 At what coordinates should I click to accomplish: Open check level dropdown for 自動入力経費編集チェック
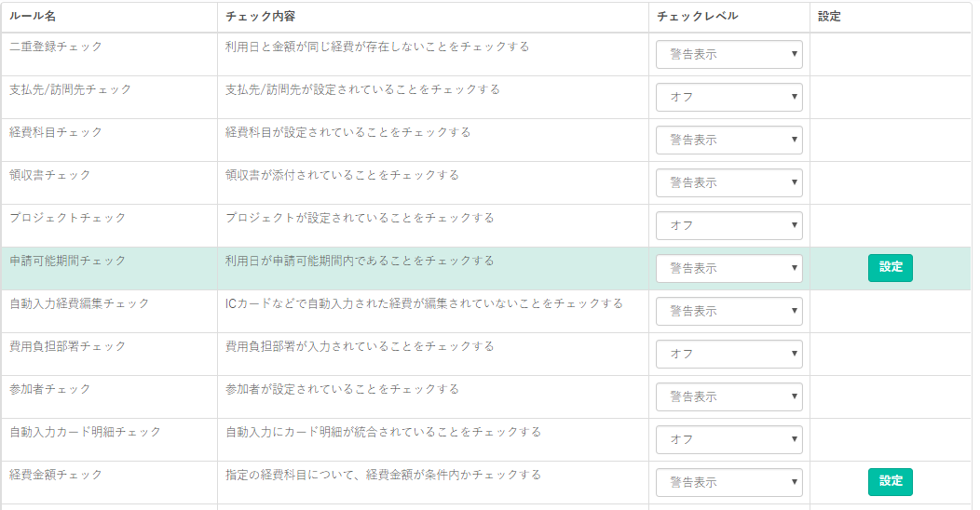[728, 311]
